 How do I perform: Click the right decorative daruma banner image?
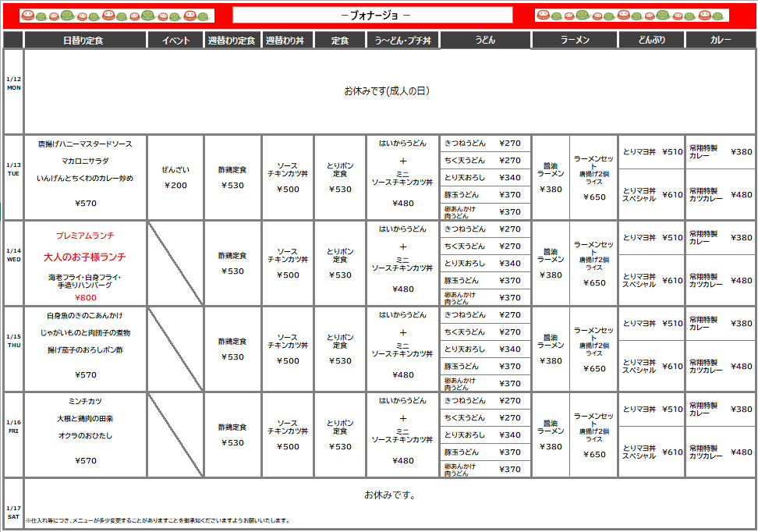click(632, 16)
